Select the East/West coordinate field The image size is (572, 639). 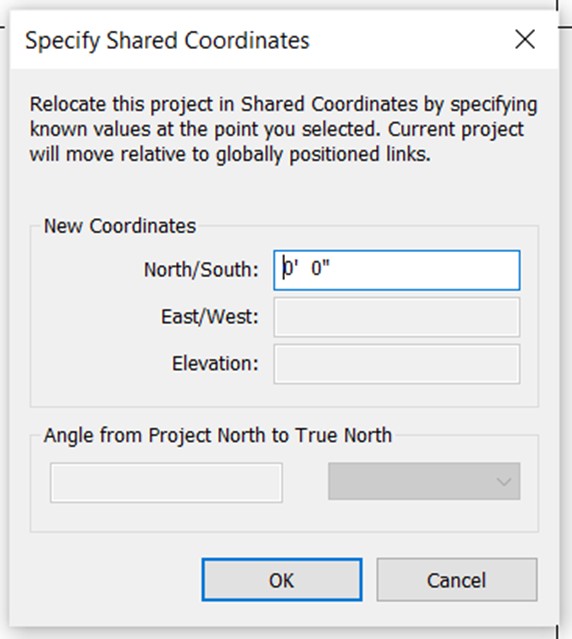coord(397,317)
